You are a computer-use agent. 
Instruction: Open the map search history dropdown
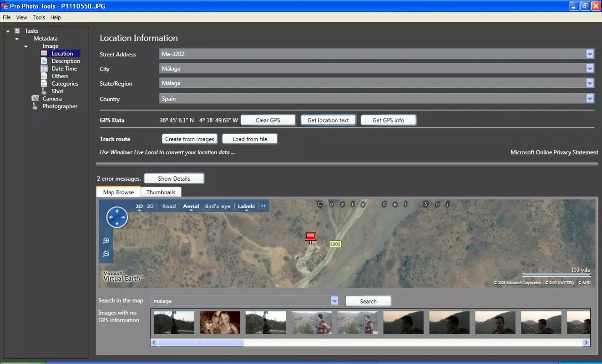(334, 301)
